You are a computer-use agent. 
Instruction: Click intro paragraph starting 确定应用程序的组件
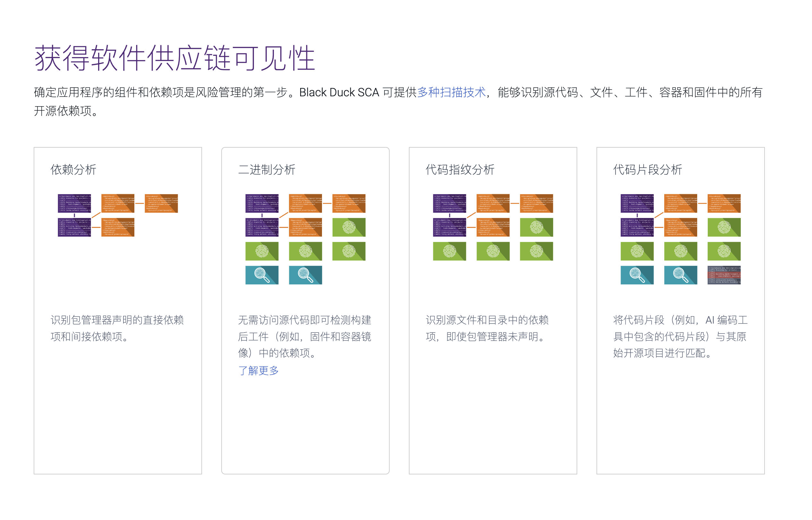398,101
